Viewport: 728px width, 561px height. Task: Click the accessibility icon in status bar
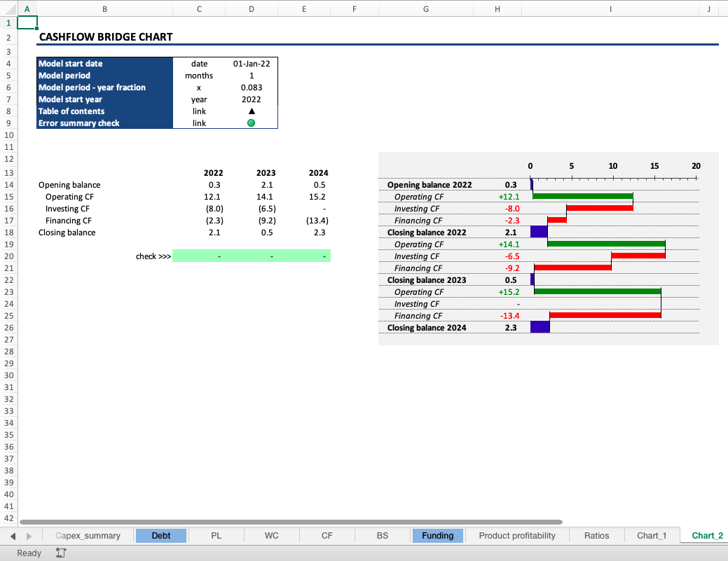(x=61, y=553)
